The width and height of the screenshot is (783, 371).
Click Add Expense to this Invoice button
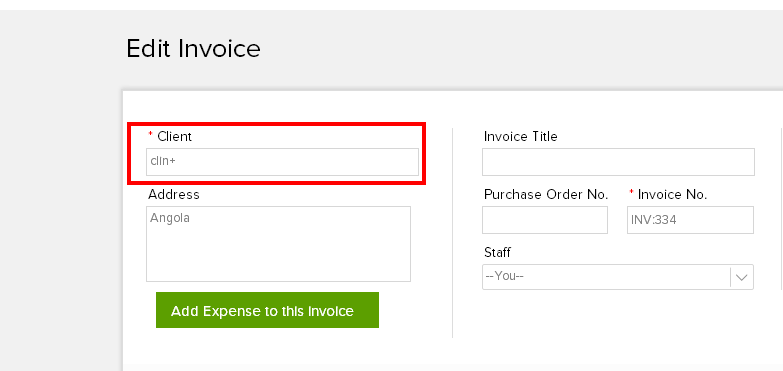(x=267, y=310)
